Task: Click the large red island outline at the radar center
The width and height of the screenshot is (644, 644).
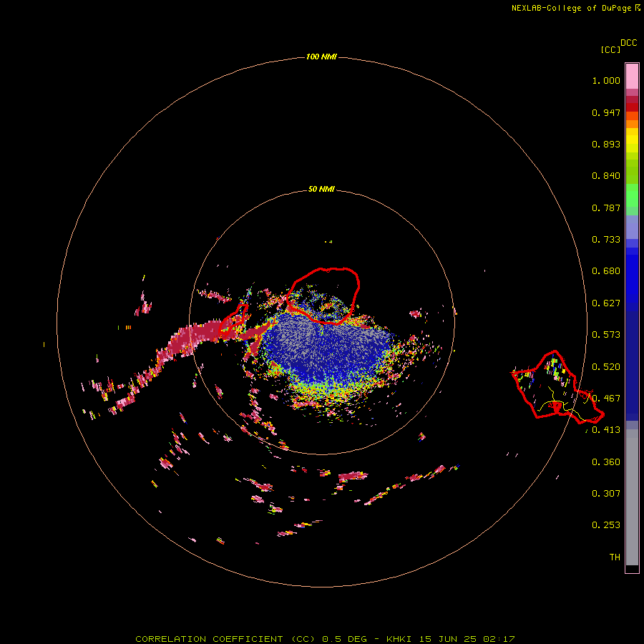Action: pos(323,296)
